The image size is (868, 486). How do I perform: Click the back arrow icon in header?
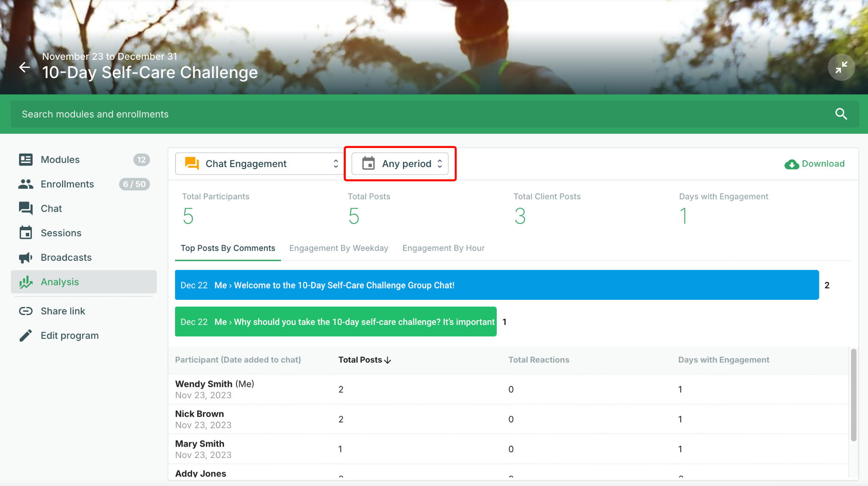(25, 67)
